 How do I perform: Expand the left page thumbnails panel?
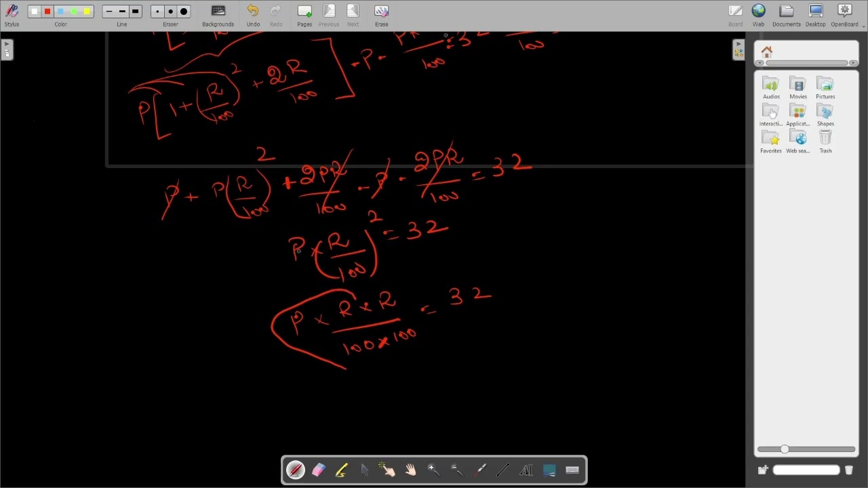click(7, 49)
